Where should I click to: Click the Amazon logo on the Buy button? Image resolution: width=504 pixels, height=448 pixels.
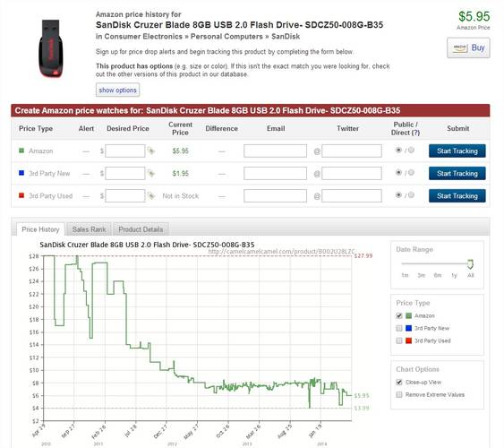click(460, 47)
